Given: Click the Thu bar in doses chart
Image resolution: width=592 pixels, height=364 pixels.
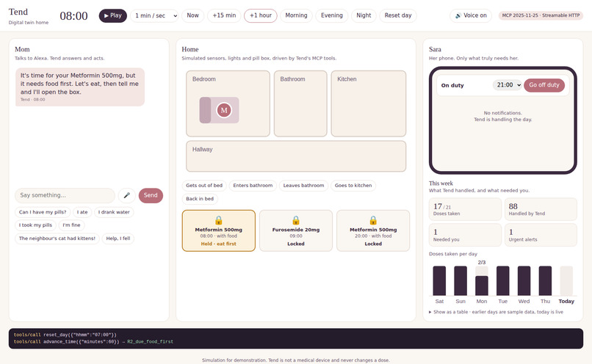Looking at the screenshot, I should (x=545, y=280).
